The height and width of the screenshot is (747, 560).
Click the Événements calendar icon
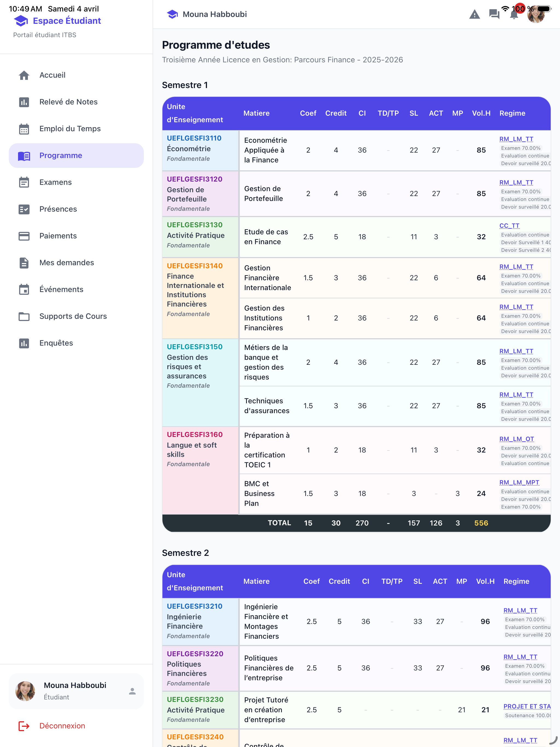pos(24,289)
